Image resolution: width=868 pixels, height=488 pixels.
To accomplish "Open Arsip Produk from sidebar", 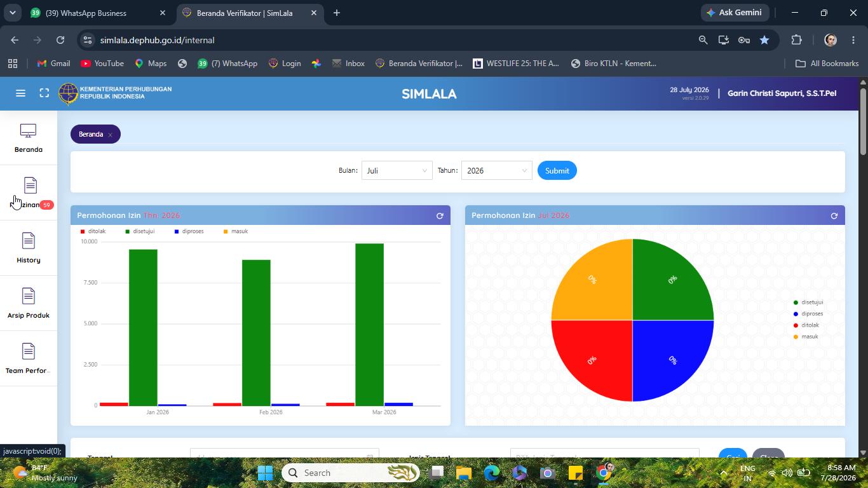I will pyautogui.click(x=29, y=304).
